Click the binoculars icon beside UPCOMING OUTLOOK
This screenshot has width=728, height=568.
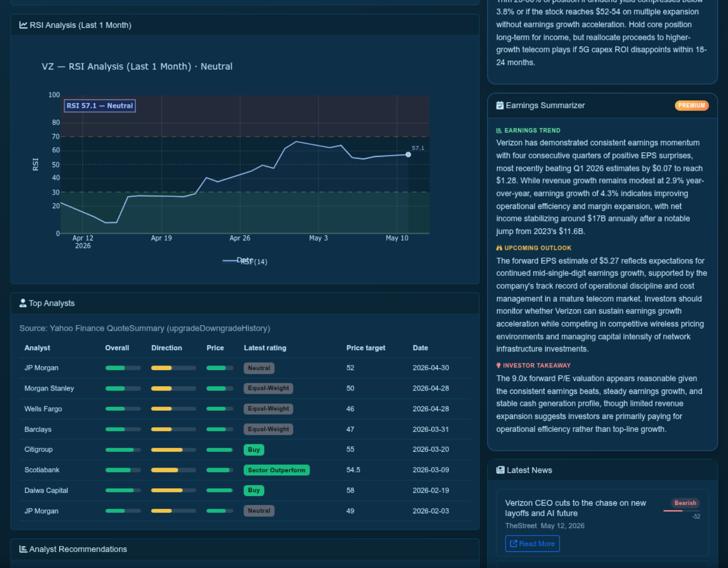point(499,248)
